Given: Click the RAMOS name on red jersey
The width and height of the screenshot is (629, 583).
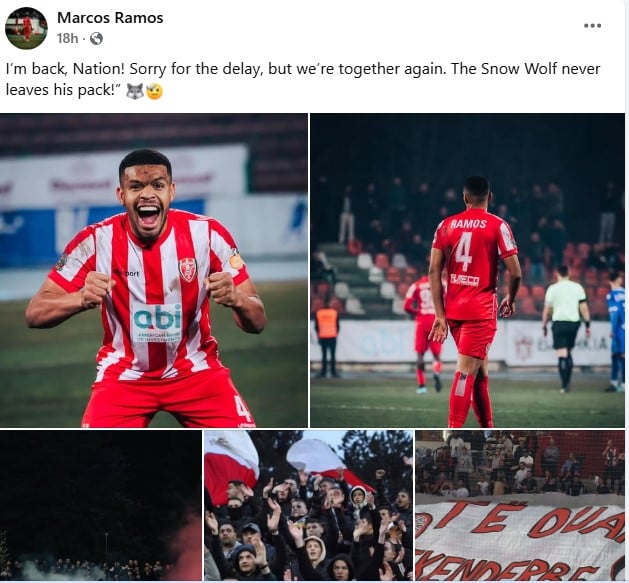Looking at the screenshot, I should click(x=468, y=223).
